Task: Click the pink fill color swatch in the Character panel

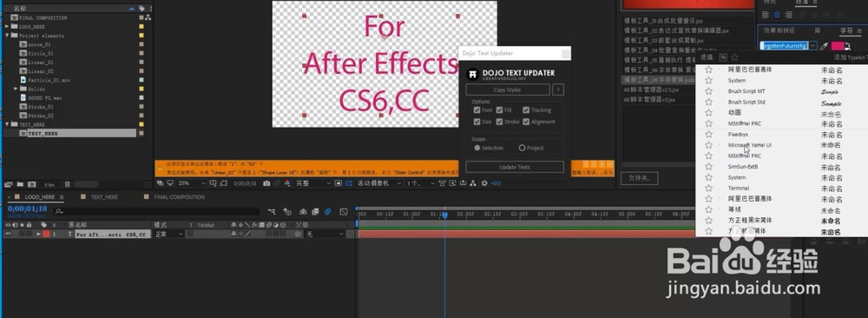Action: (838, 46)
